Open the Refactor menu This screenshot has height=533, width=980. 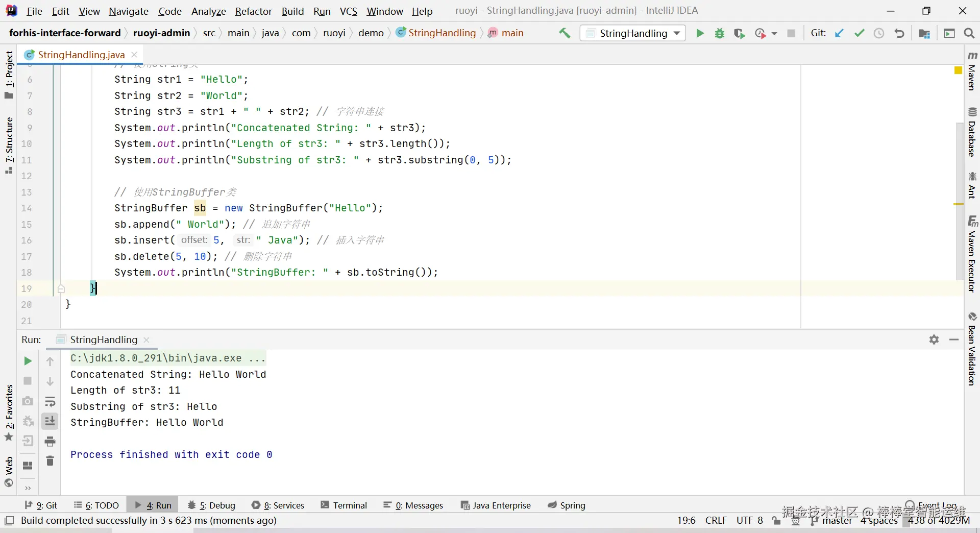(253, 11)
